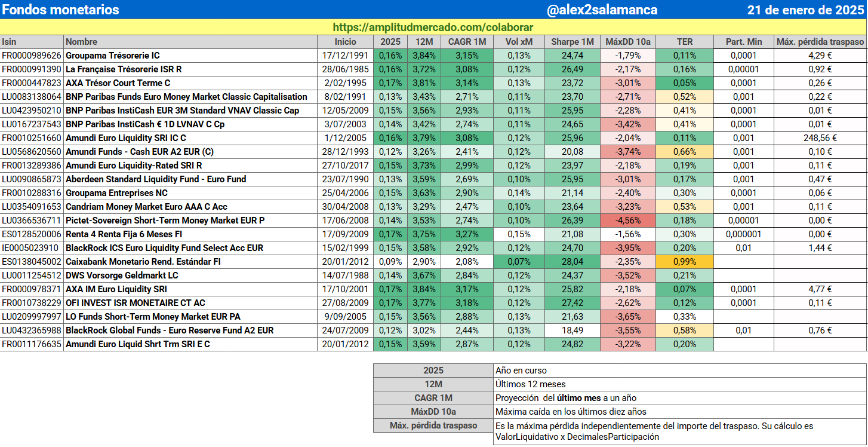Click the 0,07% volatility cell

[x=518, y=262]
